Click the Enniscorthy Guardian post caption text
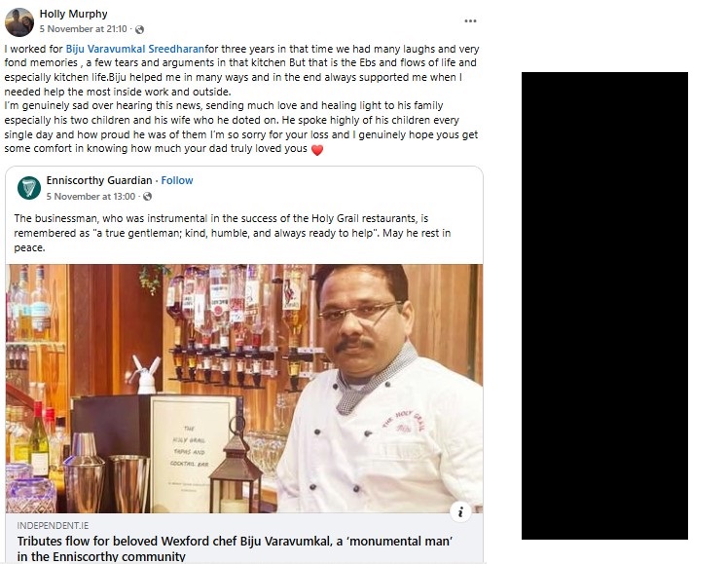 233,233
